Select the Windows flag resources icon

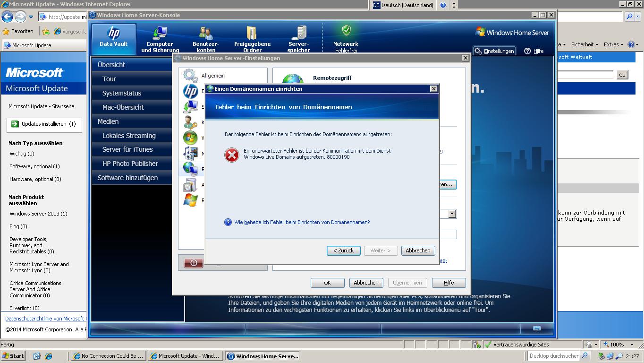coord(190,200)
